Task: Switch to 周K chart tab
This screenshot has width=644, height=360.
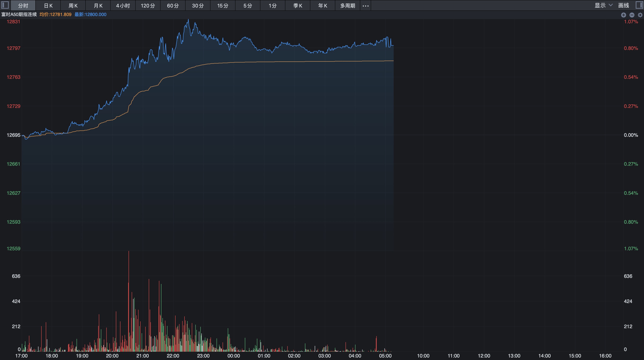Action: pyautogui.click(x=73, y=5)
